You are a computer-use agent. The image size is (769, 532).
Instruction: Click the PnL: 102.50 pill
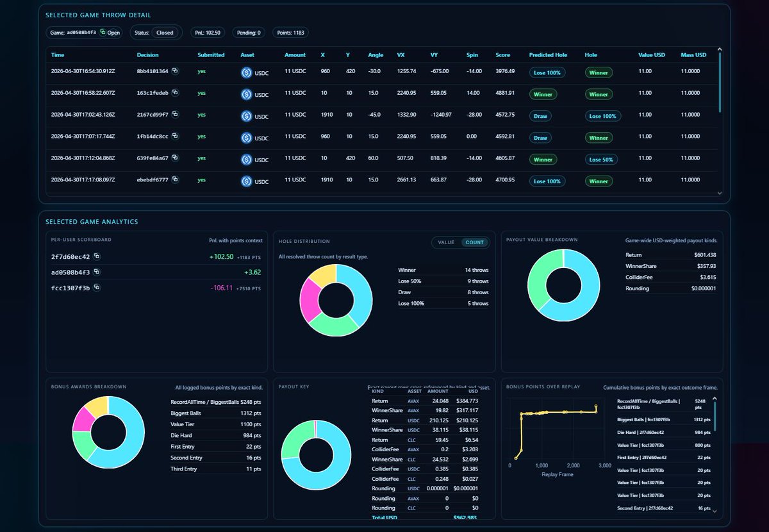coord(207,32)
